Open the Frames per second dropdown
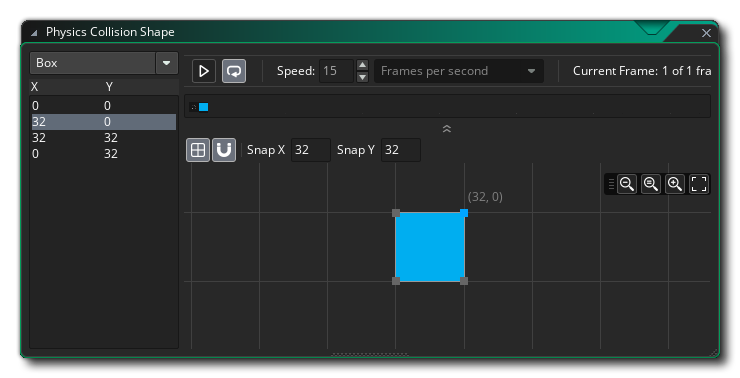The width and height of the screenshot is (740, 378). (459, 71)
